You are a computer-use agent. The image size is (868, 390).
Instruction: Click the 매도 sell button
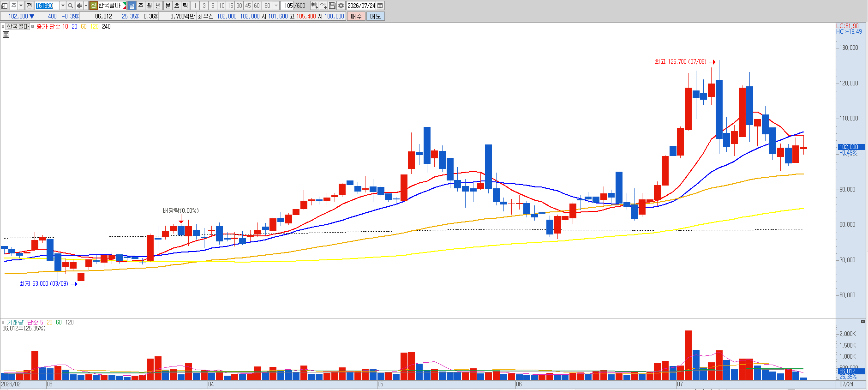click(376, 16)
